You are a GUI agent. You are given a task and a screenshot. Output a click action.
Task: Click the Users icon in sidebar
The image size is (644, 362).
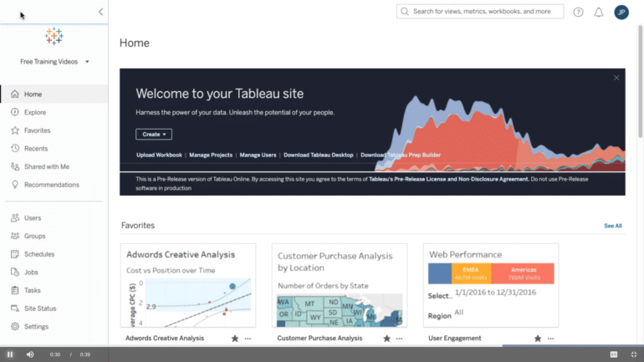pos(15,218)
